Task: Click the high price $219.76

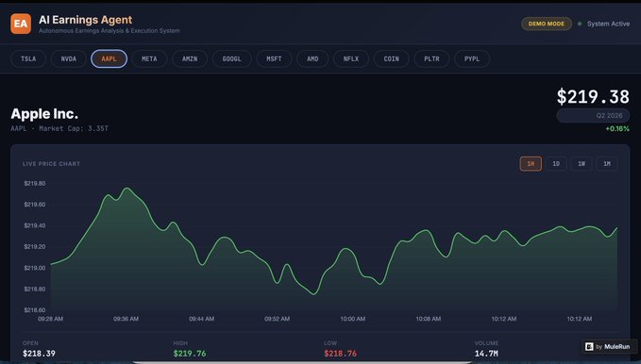Action: click(x=190, y=354)
